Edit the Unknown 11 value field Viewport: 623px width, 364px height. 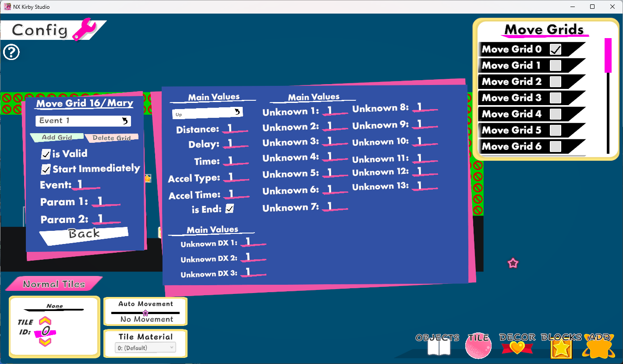425,158
